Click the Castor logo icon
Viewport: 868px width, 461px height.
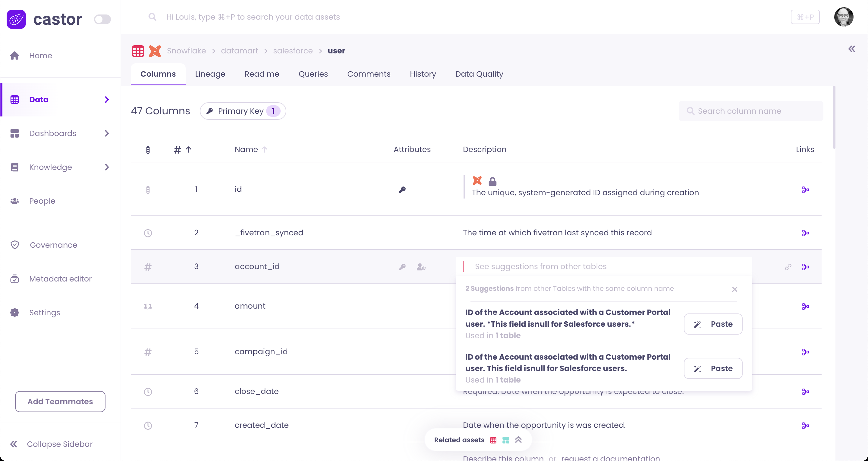pyautogui.click(x=16, y=19)
